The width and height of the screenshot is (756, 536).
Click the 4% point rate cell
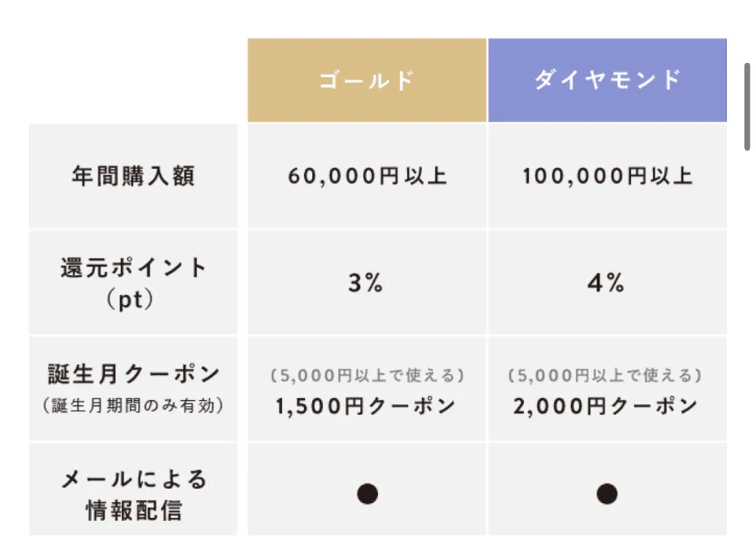click(606, 283)
